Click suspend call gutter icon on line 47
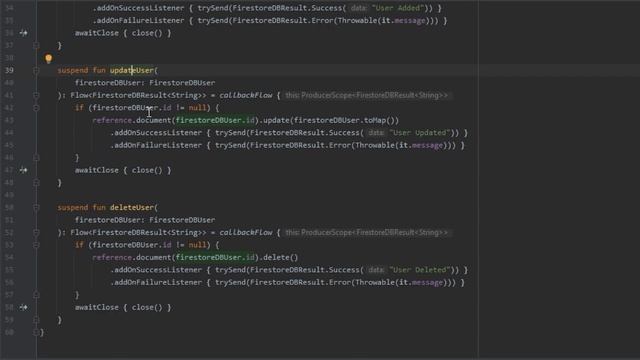 coord(23,170)
